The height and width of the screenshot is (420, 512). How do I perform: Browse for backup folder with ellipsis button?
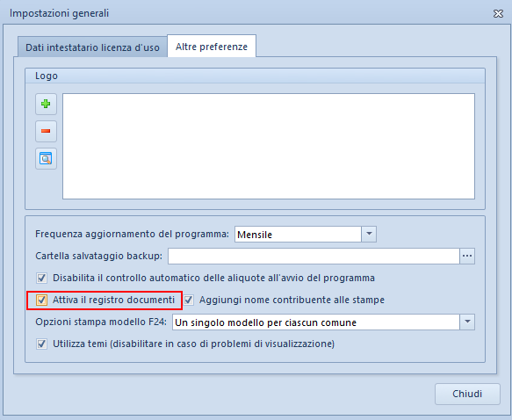[467, 256]
